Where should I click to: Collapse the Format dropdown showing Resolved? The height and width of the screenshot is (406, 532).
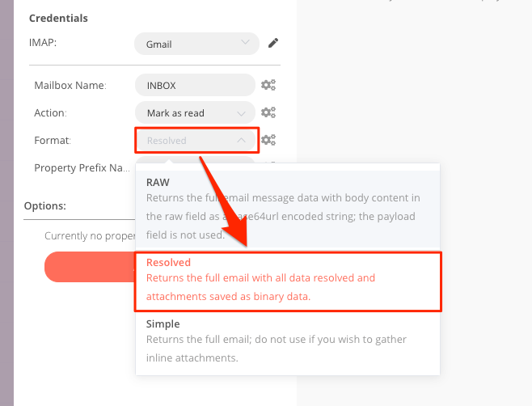[x=196, y=140]
